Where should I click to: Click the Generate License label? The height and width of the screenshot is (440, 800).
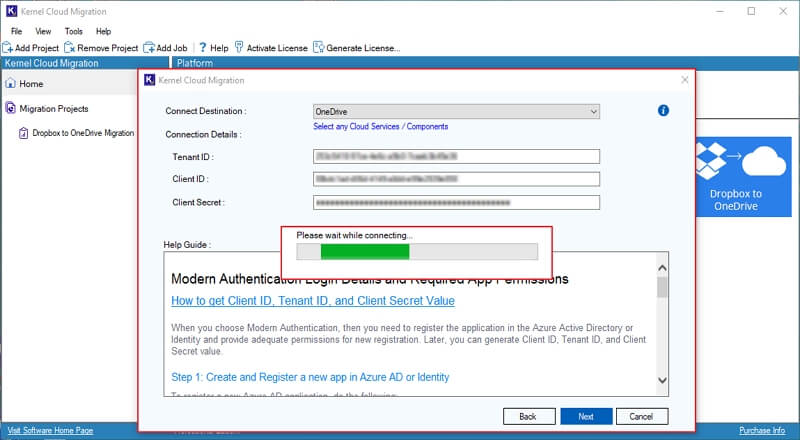tap(363, 48)
